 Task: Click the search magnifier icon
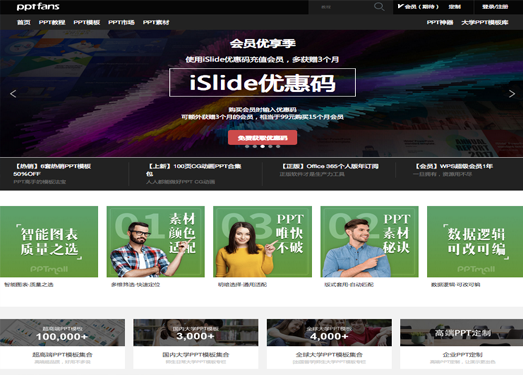click(x=379, y=7)
